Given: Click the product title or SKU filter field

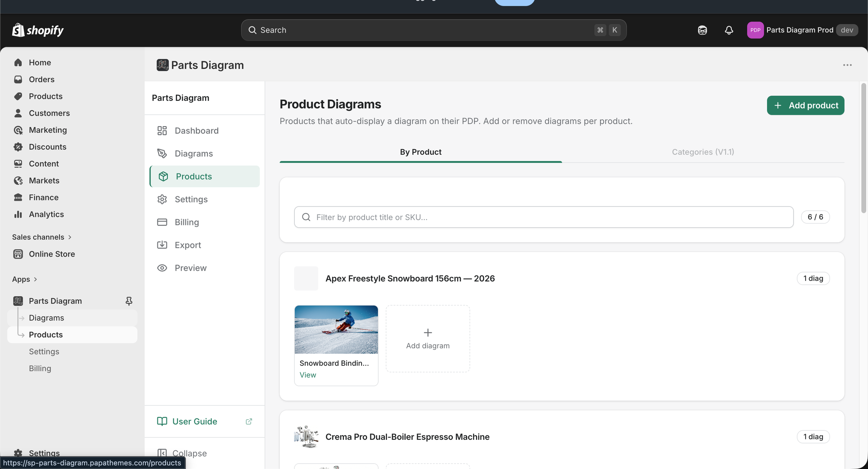Looking at the screenshot, I should coord(544,217).
